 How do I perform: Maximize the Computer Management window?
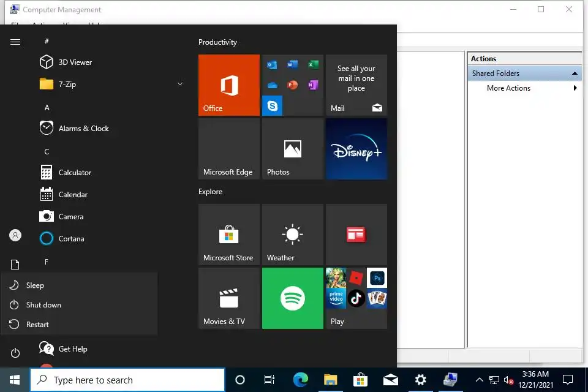[541, 9]
